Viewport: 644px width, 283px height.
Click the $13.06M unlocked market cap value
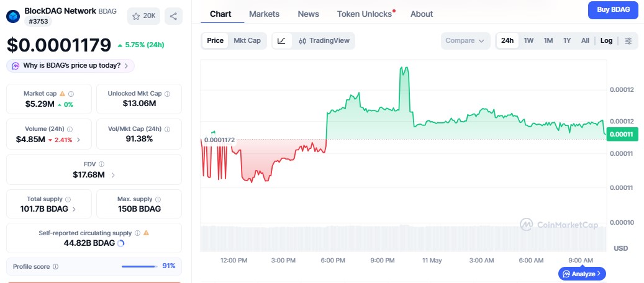coord(139,104)
